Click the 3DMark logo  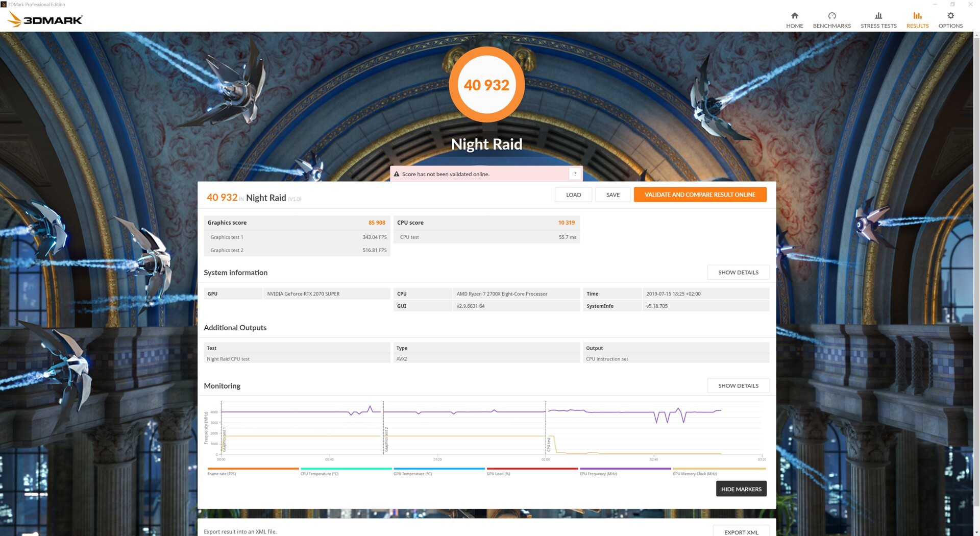(x=45, y=20)
